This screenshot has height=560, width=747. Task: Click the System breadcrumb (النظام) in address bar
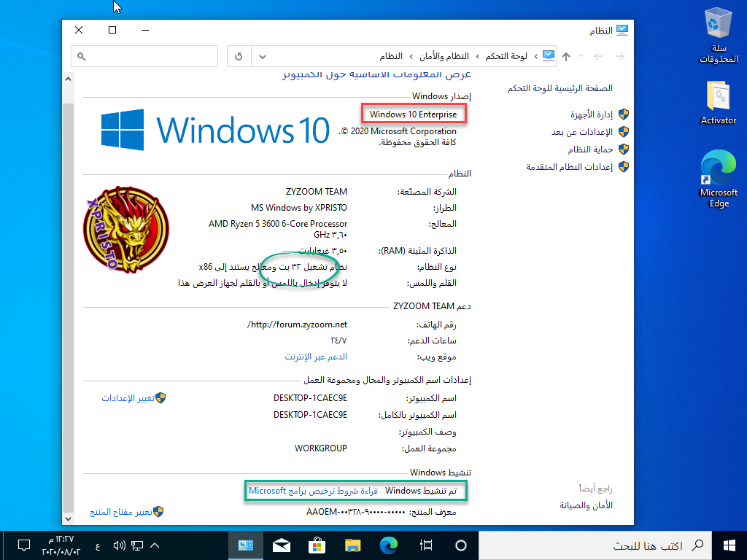pos(391,57)
